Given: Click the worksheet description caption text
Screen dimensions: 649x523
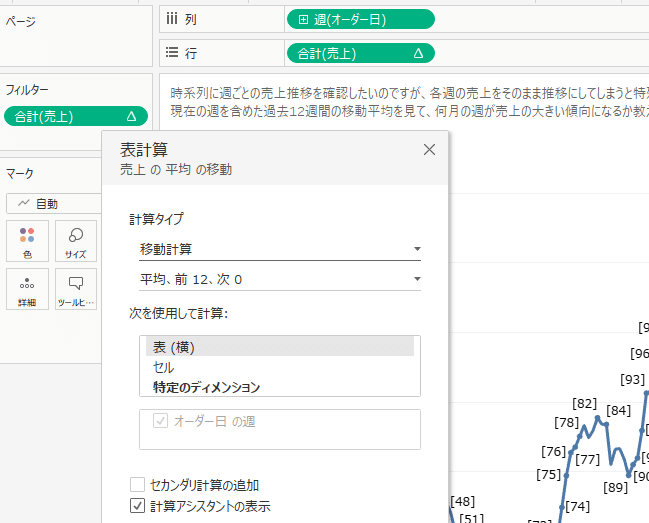Looking at the screenshot, I should 409,102.
